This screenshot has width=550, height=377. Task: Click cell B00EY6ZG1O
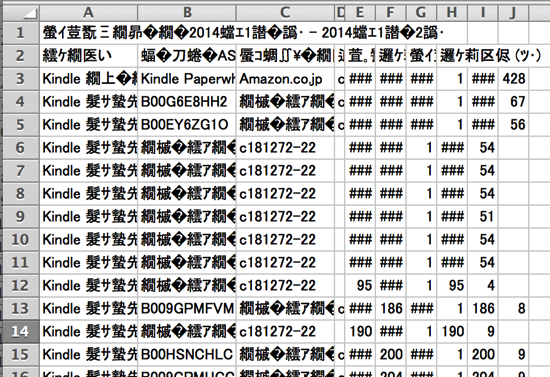click(x=187, y=124)
